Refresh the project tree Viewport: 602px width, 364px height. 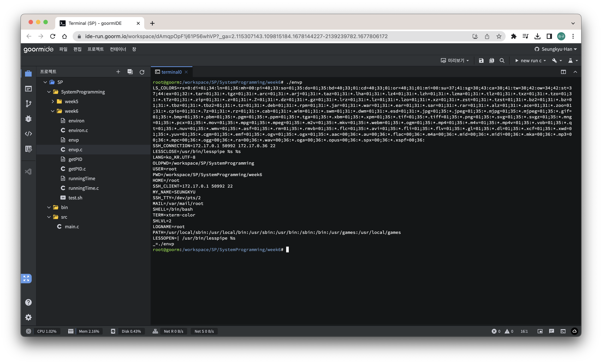pos(142,72)
